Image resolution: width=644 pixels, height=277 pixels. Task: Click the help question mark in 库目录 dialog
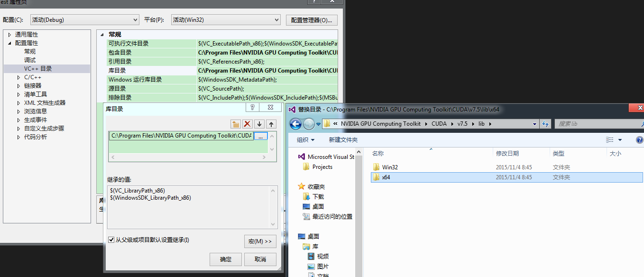[x=253, y=108]
